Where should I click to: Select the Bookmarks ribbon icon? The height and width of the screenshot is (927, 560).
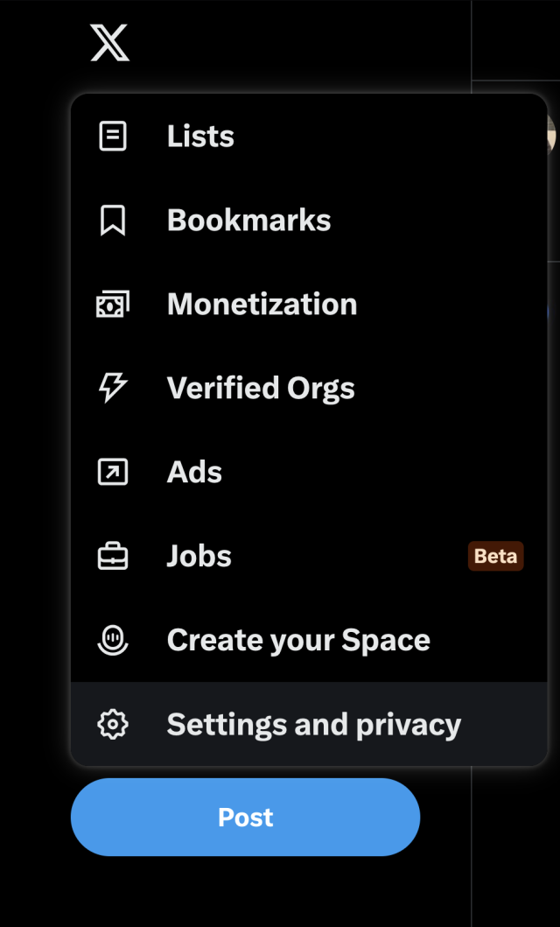pyautogui.click(x=112, y=220)
